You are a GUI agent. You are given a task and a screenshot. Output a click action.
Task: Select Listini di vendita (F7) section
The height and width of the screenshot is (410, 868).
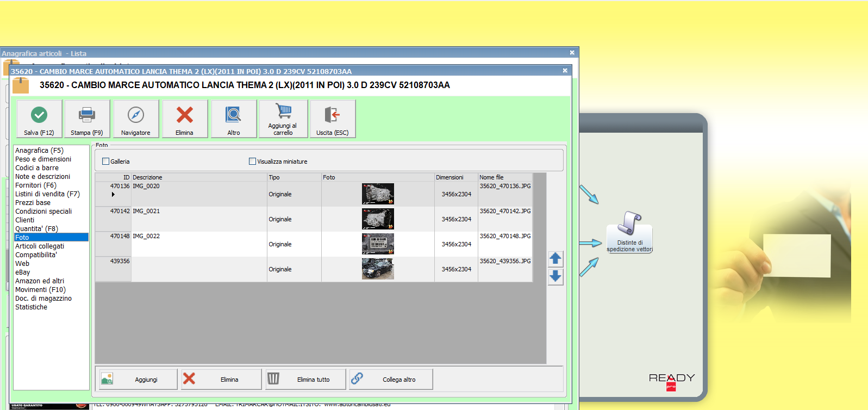click(47, 194)
